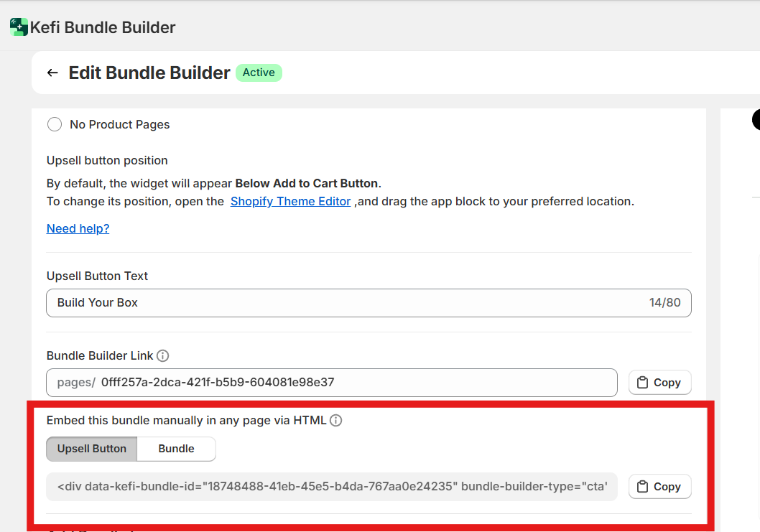Viewport: 760px width, 532px height.
Task: Copy the embed HTML div code
Action: pyautogui.click(x=659, y=487)
